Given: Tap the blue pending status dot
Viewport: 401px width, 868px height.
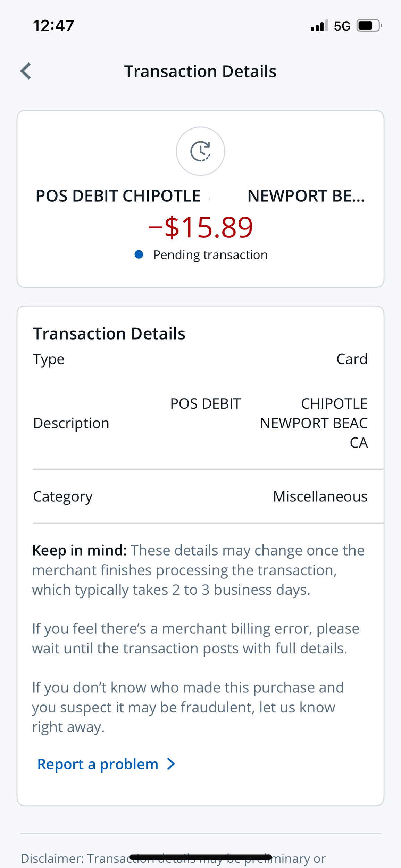Looking at the screenshot, I should point(139,254).
